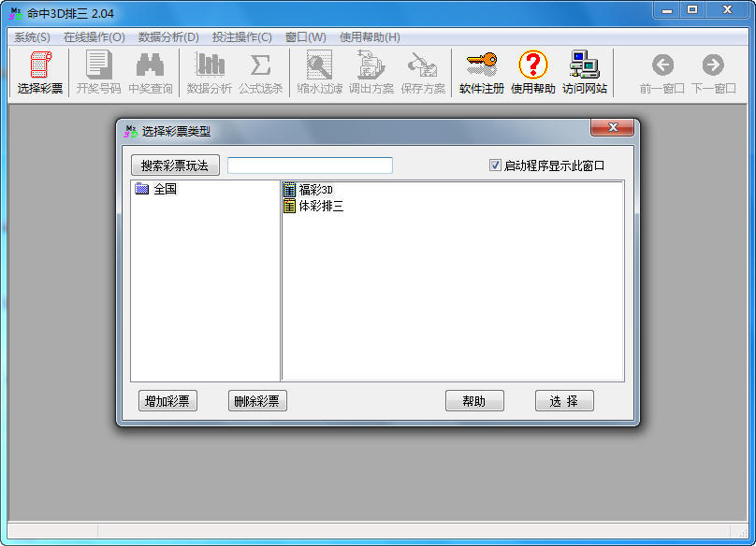Open the 在线操作(O) menu

click(x=94, y=37)
